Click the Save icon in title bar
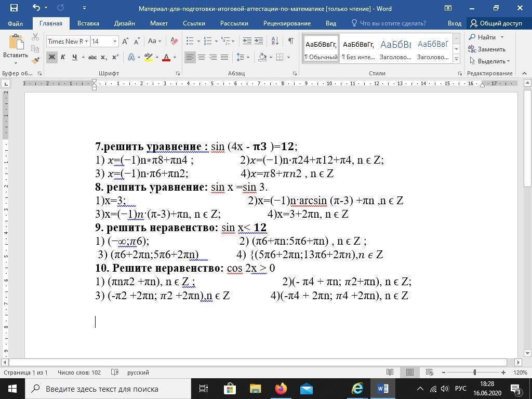532x399 pixels. (x=14, y=8)
